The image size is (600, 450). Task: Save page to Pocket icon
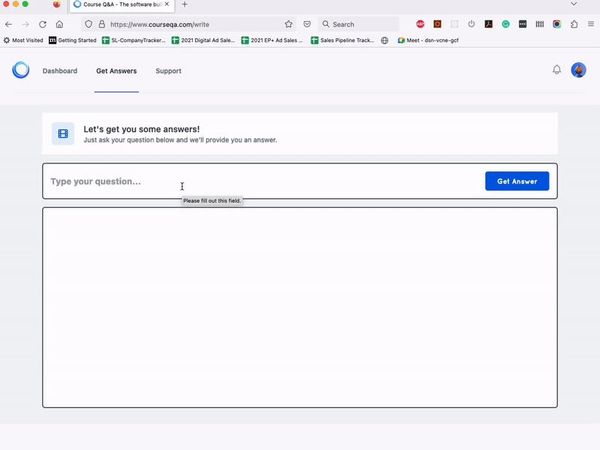pos(307,24)
